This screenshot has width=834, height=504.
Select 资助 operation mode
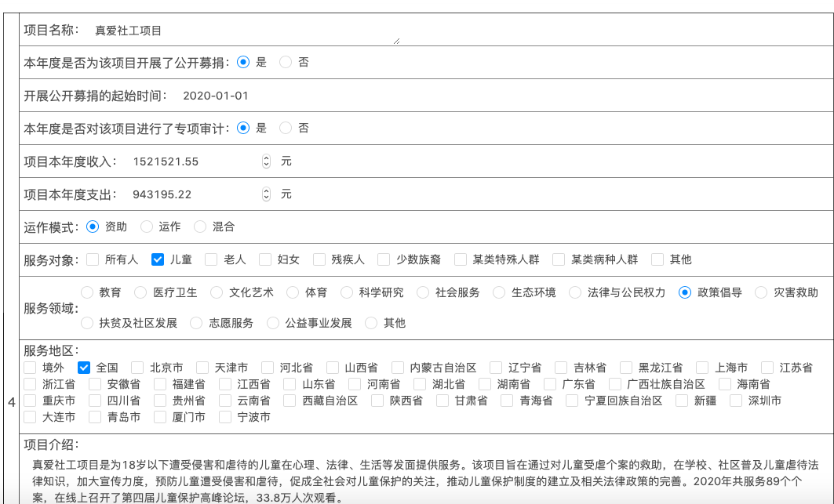click(x=93, y=227)
